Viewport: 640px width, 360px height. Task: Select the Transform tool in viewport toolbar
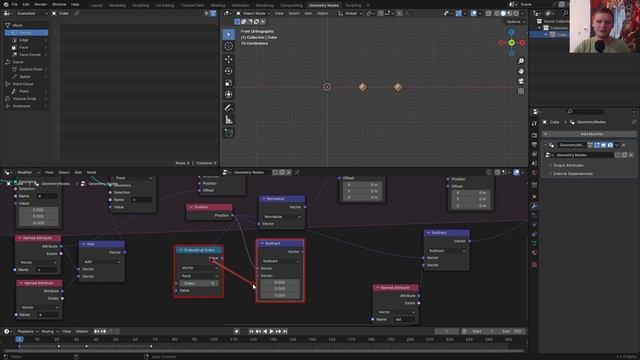pos(229,95)
